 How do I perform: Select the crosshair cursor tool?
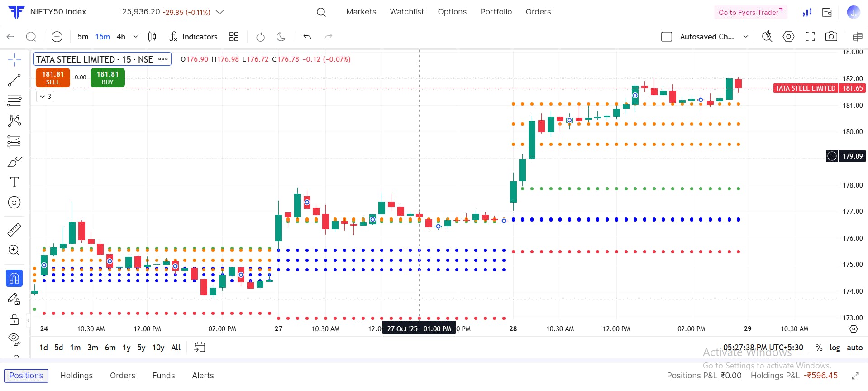(x=14, y=60)
